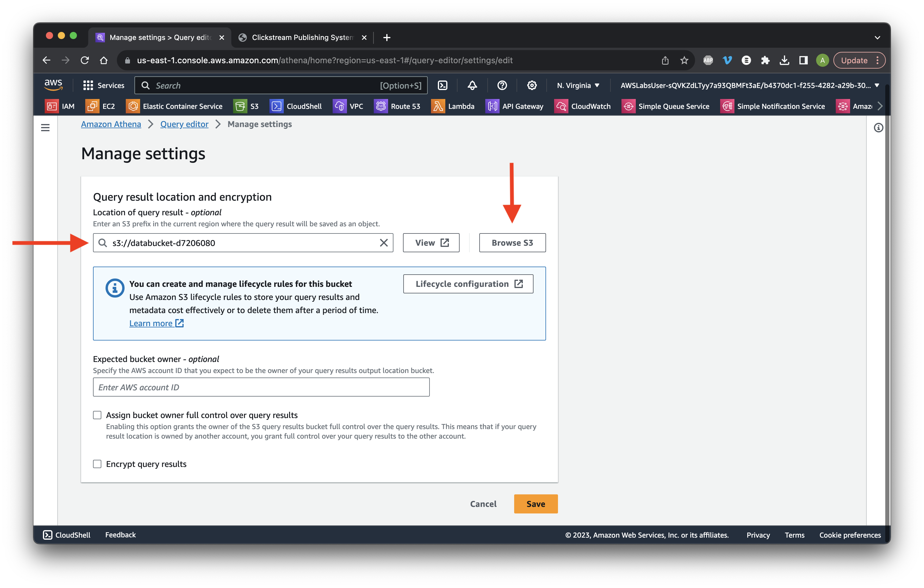924x588 pixels.
Task: Open the AWS support help icon
Action: (502, 85)
